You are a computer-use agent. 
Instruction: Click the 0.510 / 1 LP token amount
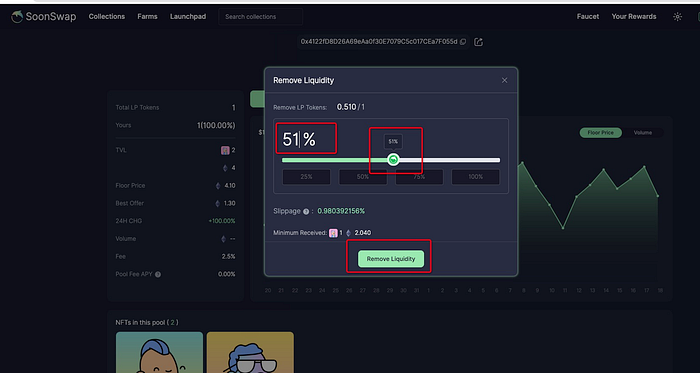point(351,107)
